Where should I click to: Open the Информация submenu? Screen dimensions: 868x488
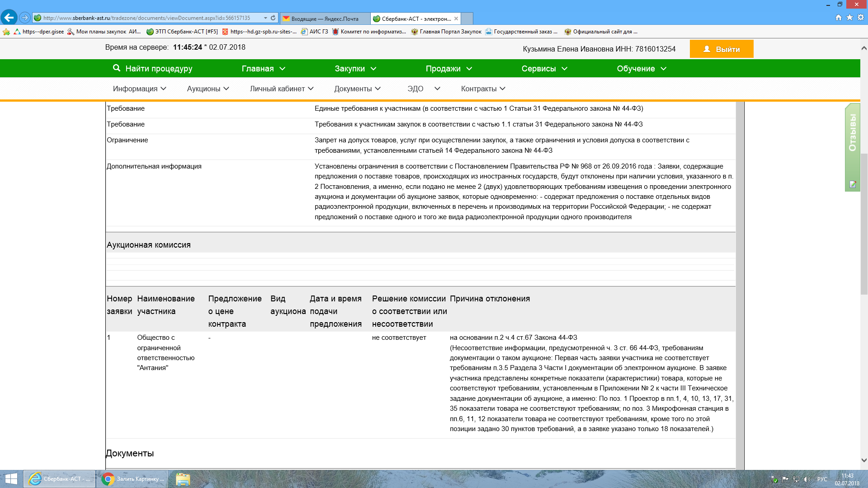(140, 89)
